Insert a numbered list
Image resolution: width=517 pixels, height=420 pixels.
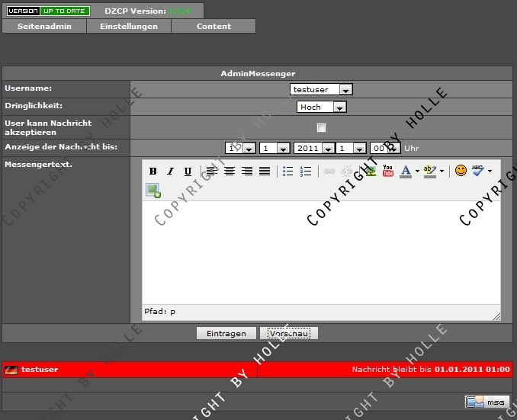[x=306, y=171]
